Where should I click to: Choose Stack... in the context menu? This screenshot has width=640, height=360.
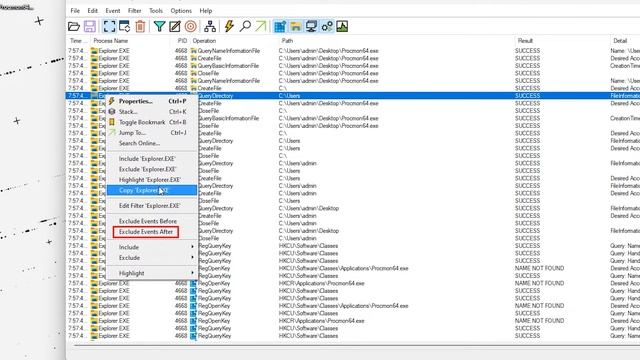click(x=152, y=112)
